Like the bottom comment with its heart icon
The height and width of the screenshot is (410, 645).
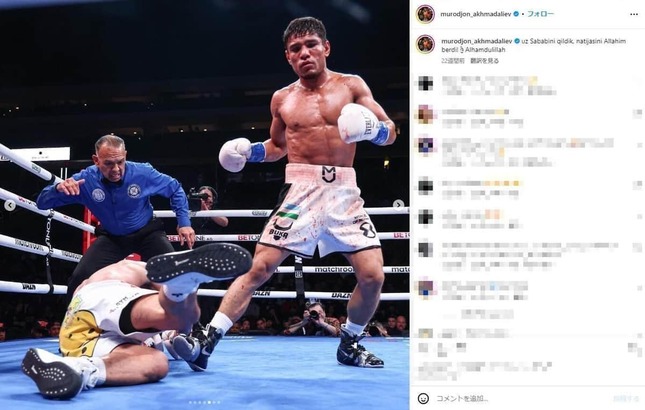click(636, 349)
